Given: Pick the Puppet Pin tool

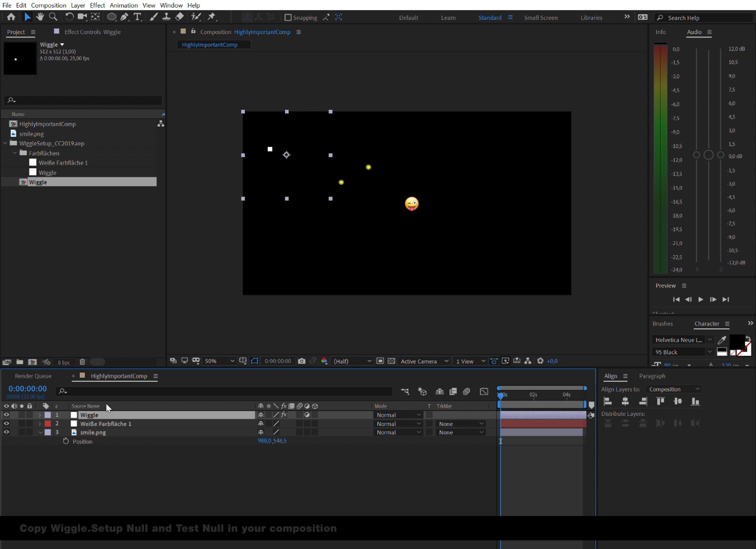Looking at the screenshot, I should pyautogui.click(x=212, y=17).
